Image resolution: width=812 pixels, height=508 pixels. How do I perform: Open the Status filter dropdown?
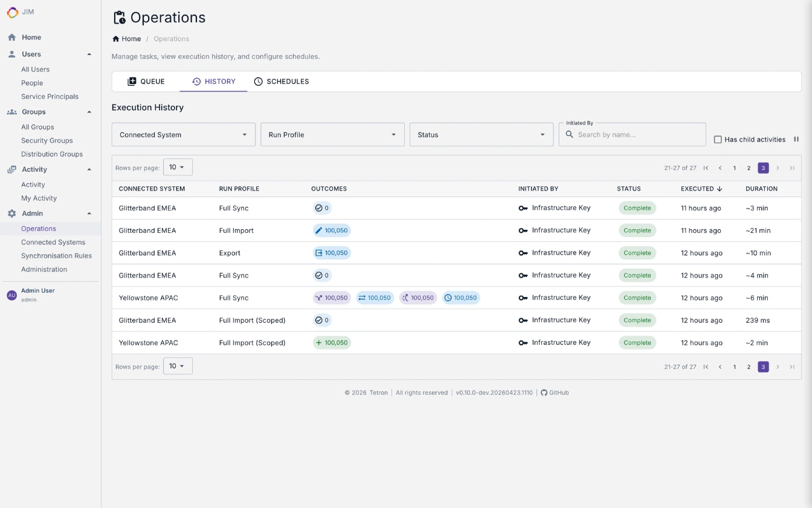coord(481,134)
